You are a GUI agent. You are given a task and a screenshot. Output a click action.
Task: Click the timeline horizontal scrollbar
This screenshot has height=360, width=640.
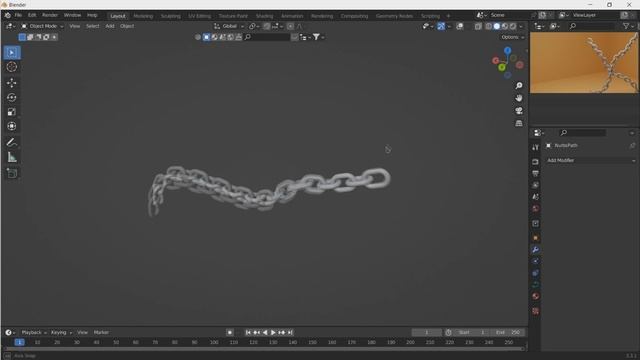pos(264,349)
